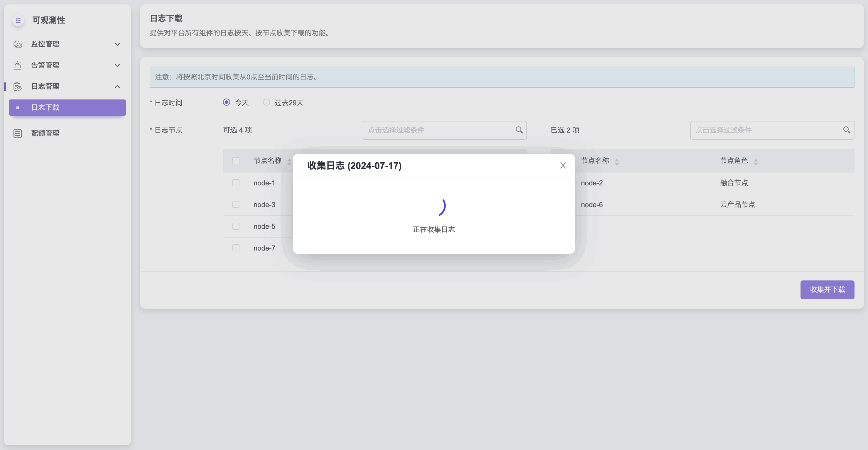Click the monitoring management cloud icon
The image size is (868, 450).
(18, 44)
